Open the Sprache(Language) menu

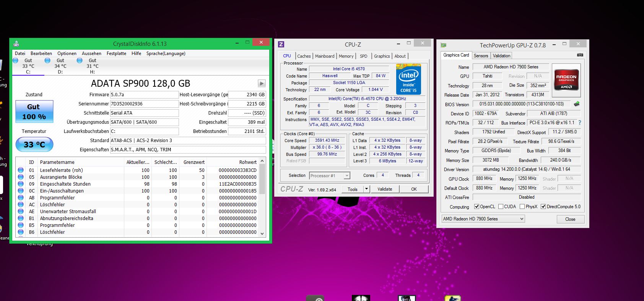(166, 53)
